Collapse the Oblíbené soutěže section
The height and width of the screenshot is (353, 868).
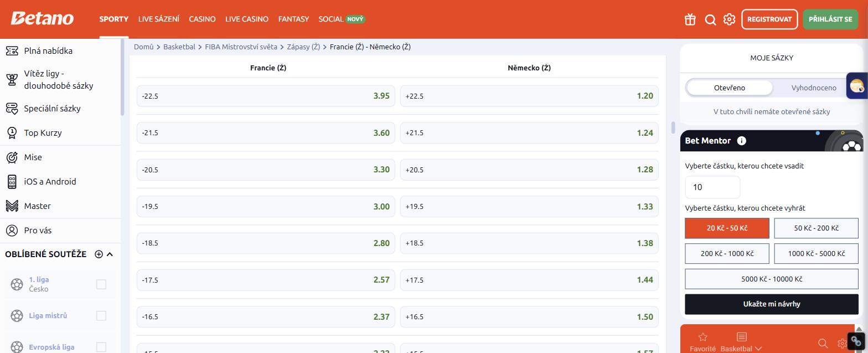coord(110,254)
